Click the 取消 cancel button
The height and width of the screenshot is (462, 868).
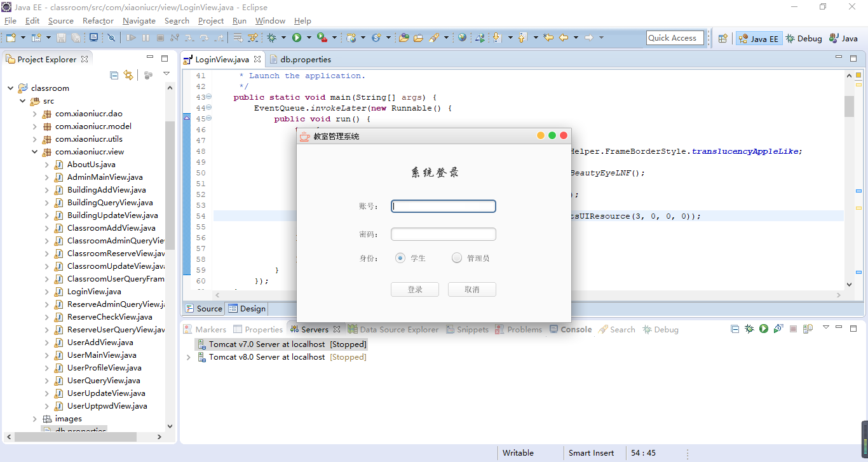(472, 290)
